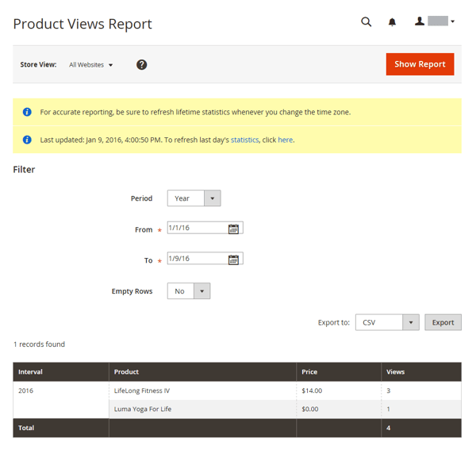Open the user account menu

point(436,22)
